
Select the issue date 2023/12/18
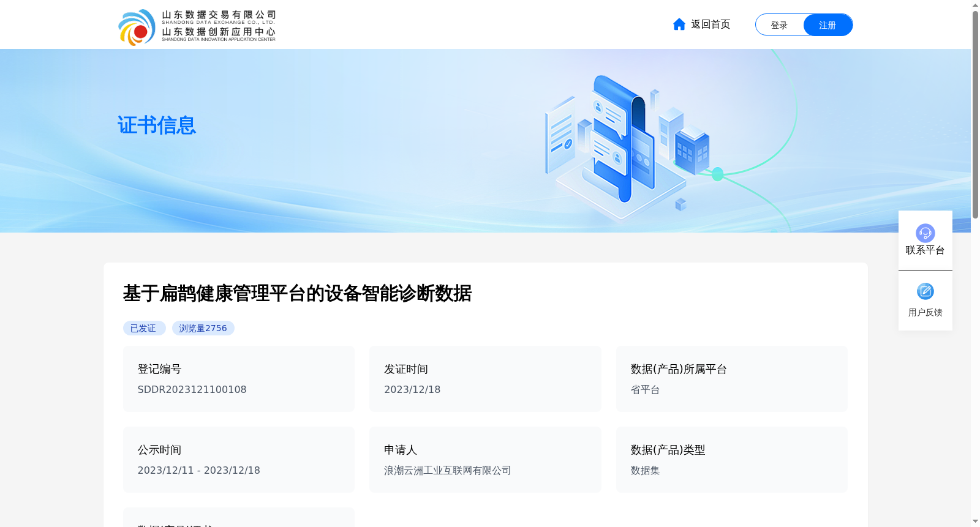click(412, 390)
